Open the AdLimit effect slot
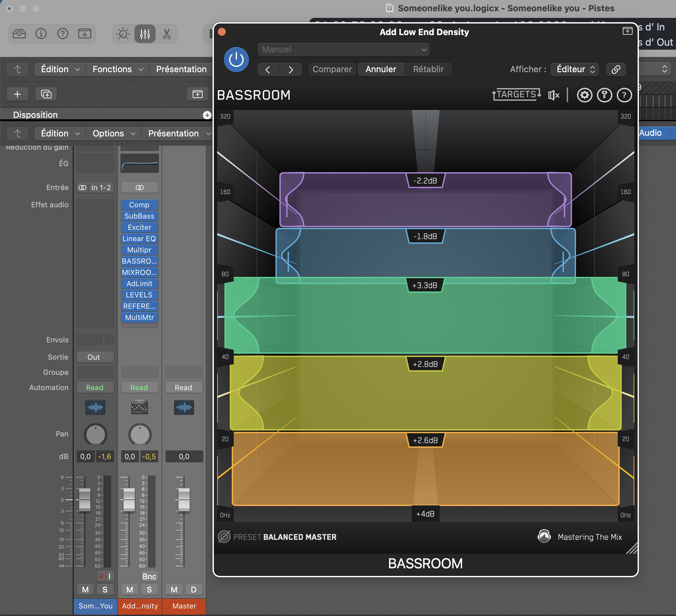The width and height of the screenshot is (676, 616). pos(139,283)
